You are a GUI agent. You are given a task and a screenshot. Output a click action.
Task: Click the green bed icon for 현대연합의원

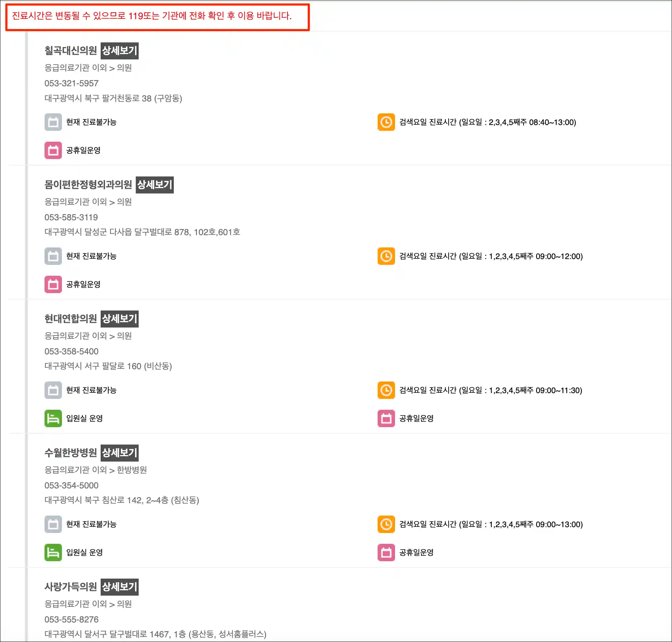(x=53, y=418)
